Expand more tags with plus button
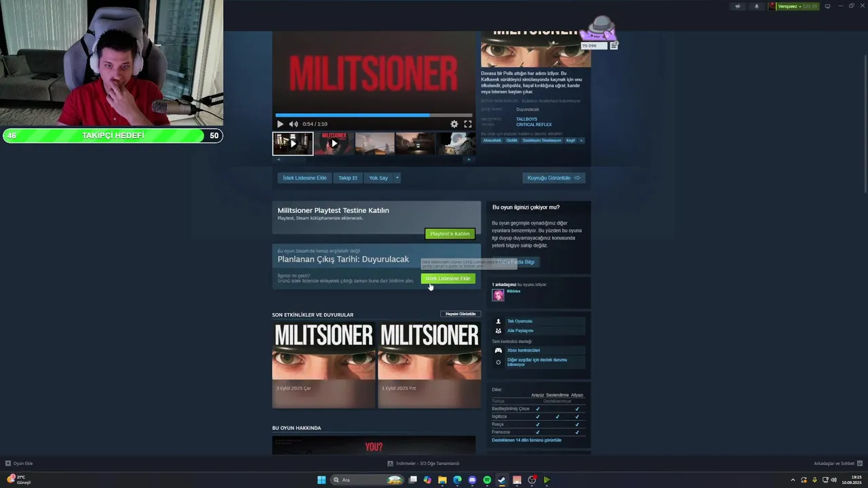The image size is (868, 488). 581,140
